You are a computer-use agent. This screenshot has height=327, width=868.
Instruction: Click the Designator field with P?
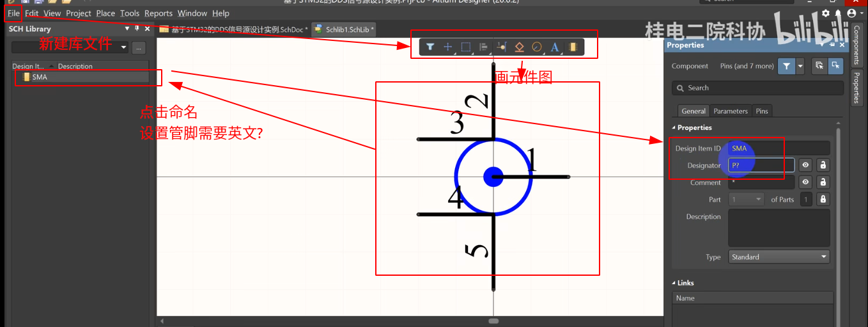(x=761, y=165)
